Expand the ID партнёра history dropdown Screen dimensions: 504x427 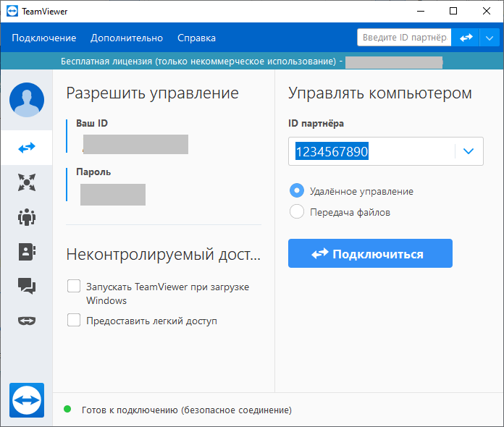469,151
